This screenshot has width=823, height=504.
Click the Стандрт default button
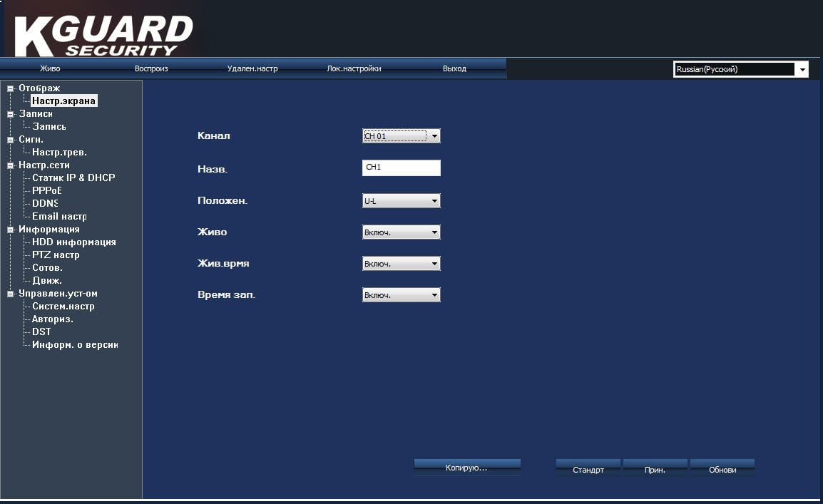588,469
